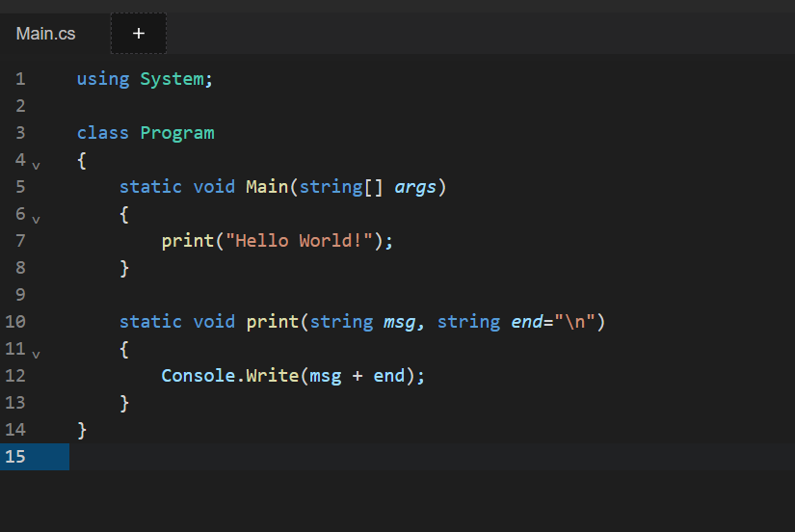Viewport: 795px width, 532px height.
Task: Select line number 15 in the gutter
Action: point(15,457)
